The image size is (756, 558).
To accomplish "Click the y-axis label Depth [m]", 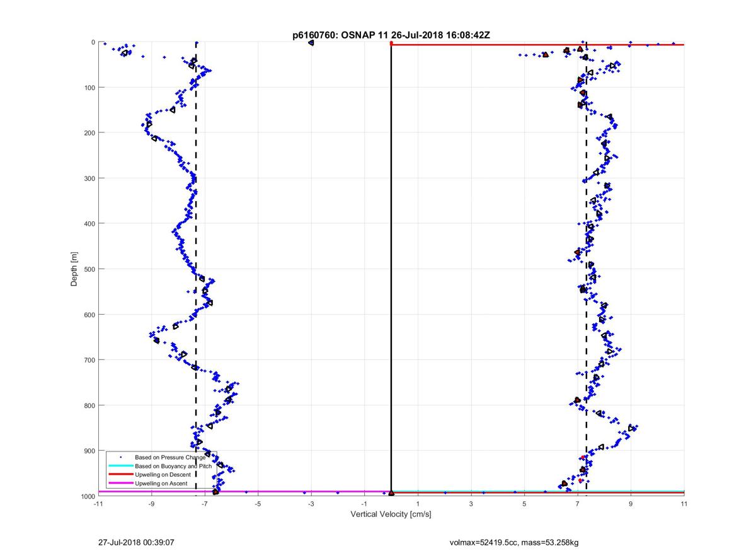I will pos(74,269).
